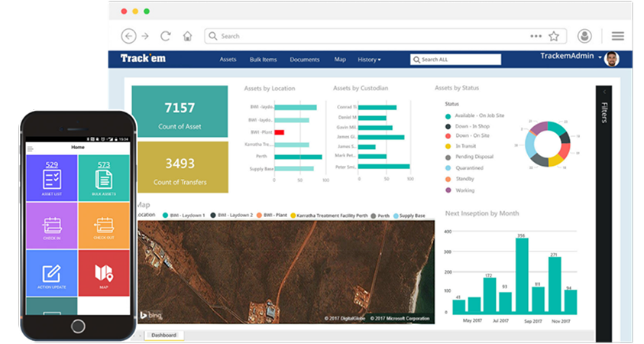The width and height of the screenshot is (644, 344).
Task: Tap the 529 count on phone
Action: [52, 164]
